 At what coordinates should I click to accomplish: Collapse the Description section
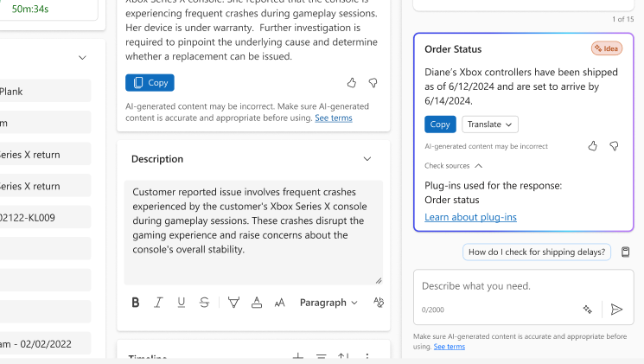(367, 159)
